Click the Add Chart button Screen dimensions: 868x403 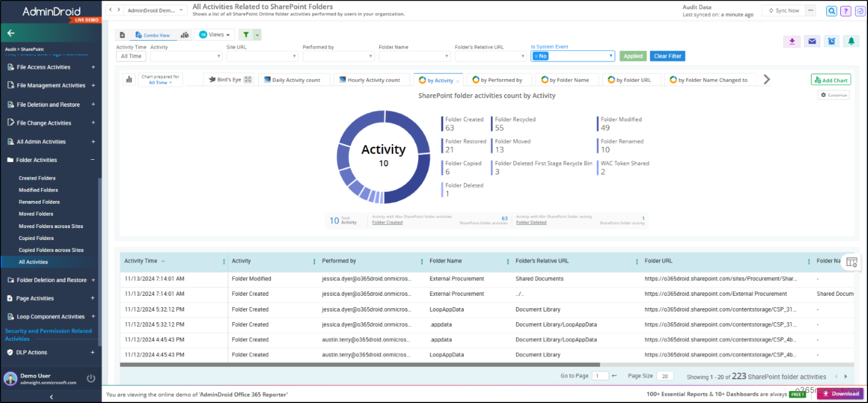point(831,80)
